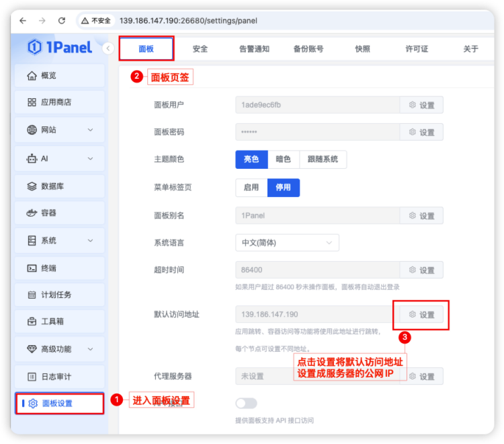The height and width of the screenshot is (444, 504).
Task: Switch to the 安全 tab
Action: [200, 49]
